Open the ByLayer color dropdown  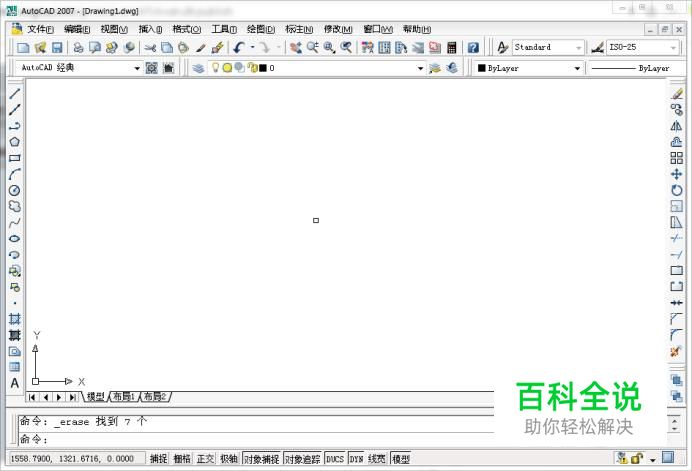pyautogui.click(x=577, y=68)
